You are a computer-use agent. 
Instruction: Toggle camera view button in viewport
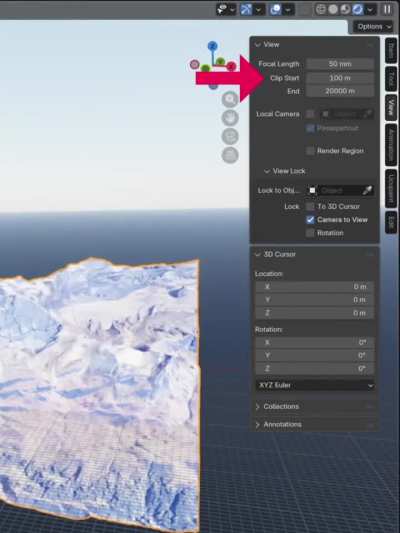[230, 136]
